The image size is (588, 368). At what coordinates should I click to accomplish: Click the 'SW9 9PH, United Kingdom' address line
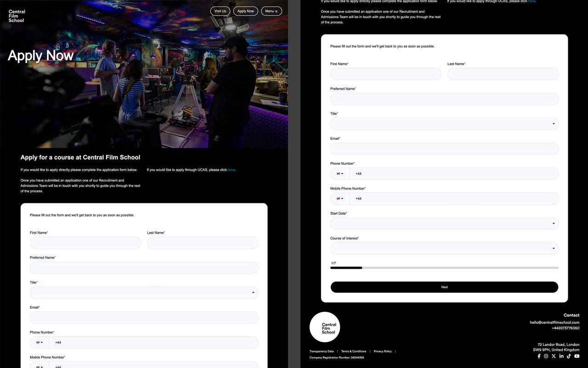tap(556, 350)
